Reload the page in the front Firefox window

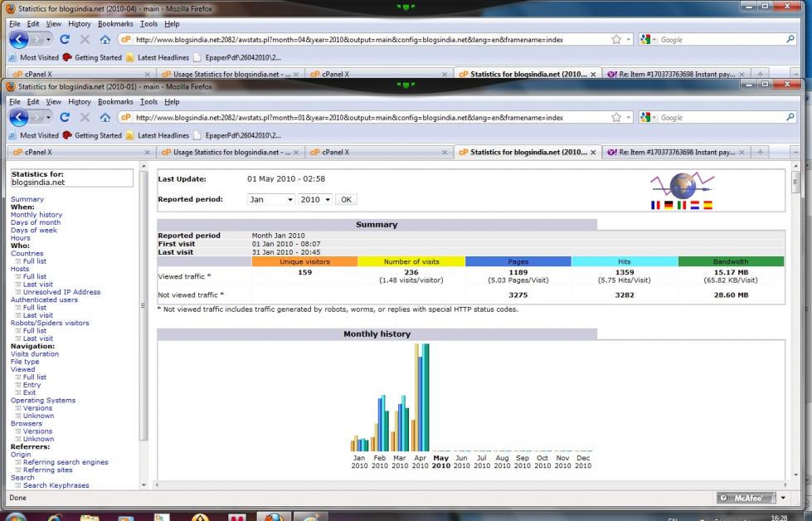(65, 118)
